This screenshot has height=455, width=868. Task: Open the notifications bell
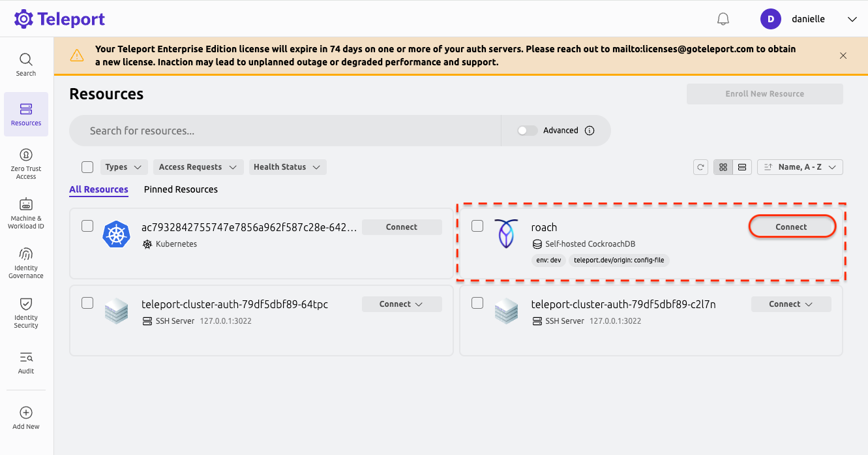click(723, 18)
